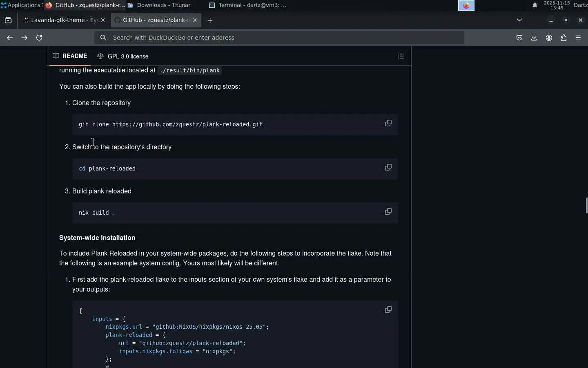The image size is (588, 368).
Task: Click "You can also build the app locally" line
Action: [x=149, y=87]
